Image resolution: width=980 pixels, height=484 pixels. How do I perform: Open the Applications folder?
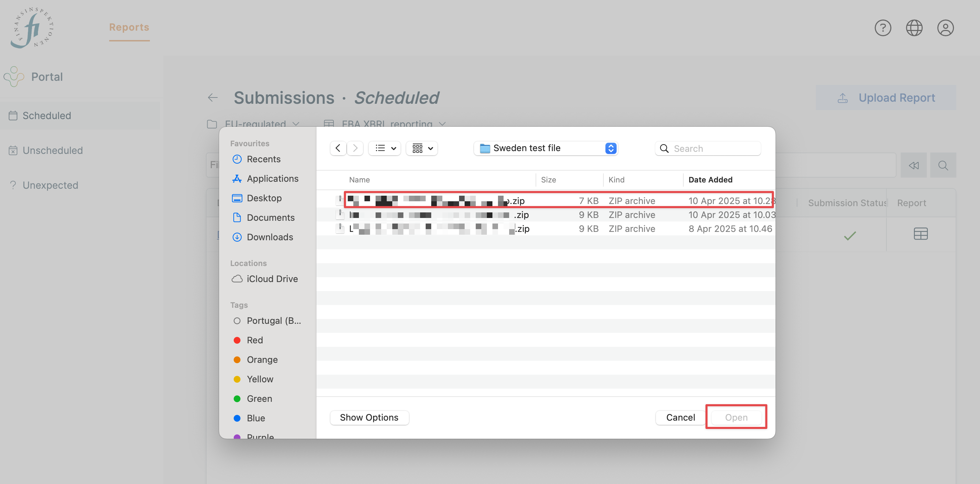pos(272,178)
